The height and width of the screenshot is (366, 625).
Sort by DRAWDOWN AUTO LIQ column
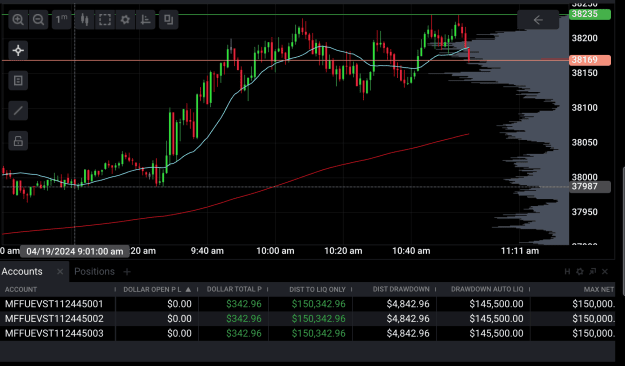(487, 289)
